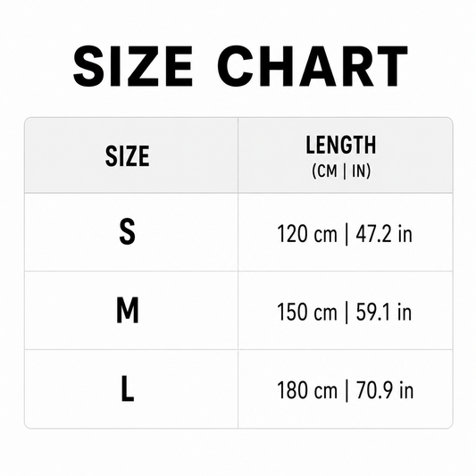Click CM in the length header subtitle

coord(327,171)
